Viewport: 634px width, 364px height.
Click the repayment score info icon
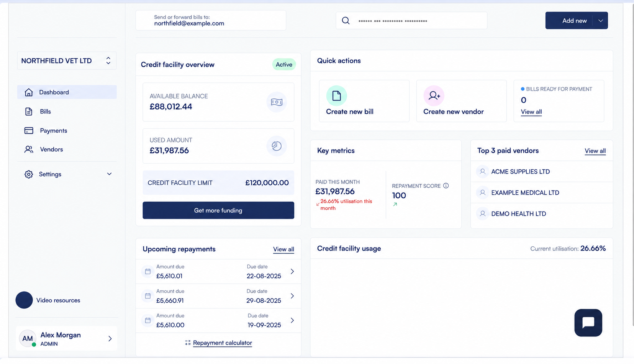[x=446, y=186]
